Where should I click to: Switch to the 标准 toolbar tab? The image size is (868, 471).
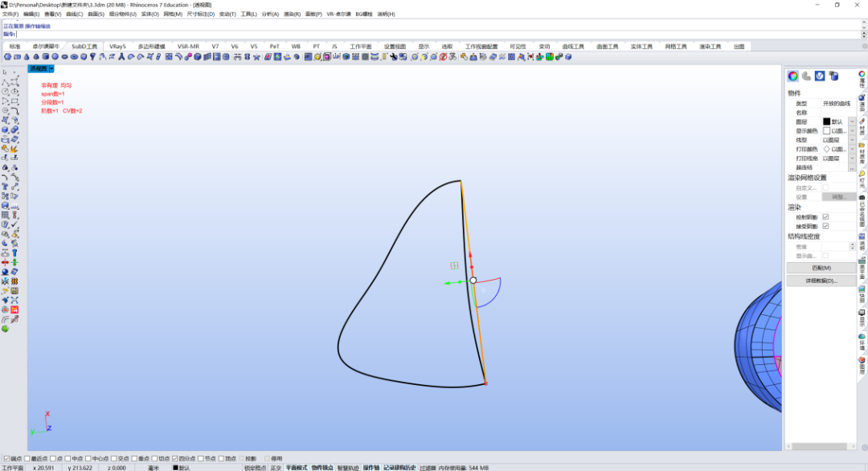pyautogui.click(x=14, y=47)
